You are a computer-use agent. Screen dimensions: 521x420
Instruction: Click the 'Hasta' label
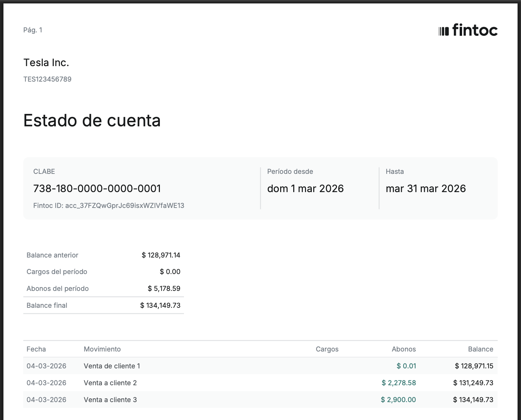coord(395,171)
